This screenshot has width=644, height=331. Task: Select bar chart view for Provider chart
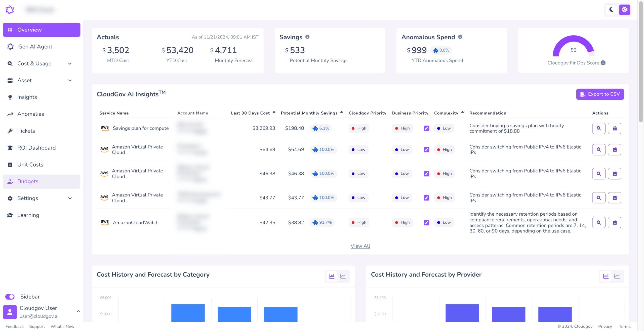coord(606,276)
